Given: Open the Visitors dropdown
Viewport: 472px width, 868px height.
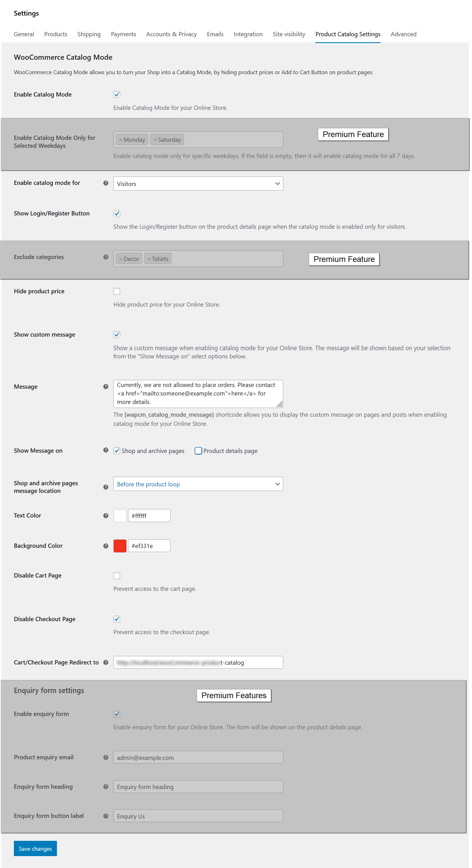Looking at the screenshot, I should tap(198, 184).
